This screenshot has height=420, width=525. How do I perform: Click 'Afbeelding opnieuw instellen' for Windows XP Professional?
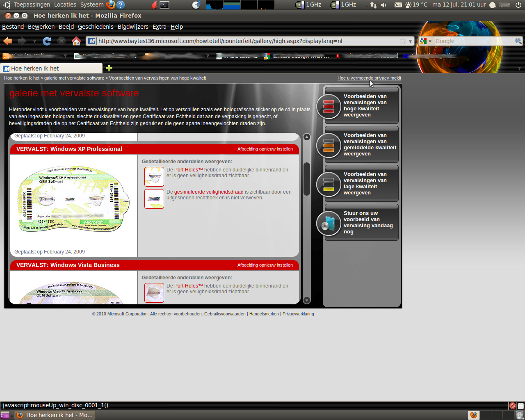(265, 149)
